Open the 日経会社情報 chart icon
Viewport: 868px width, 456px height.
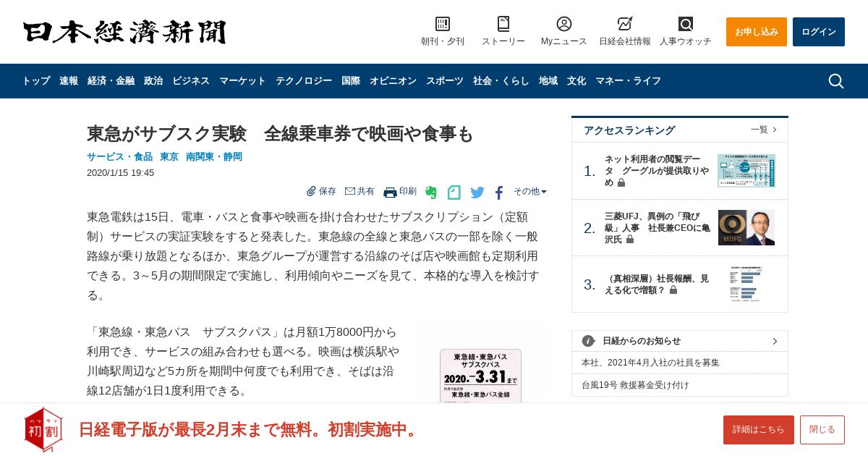(625, 24)
